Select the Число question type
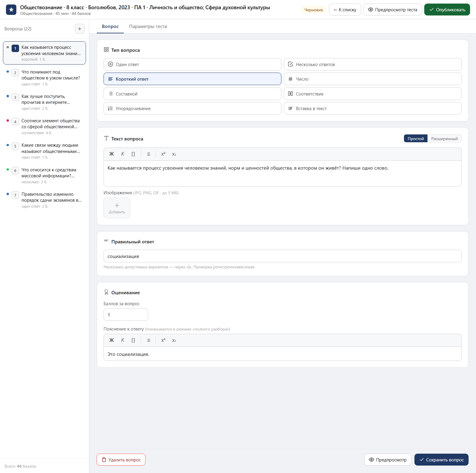Viewport: 476px width, 473px height. [372, 79]
